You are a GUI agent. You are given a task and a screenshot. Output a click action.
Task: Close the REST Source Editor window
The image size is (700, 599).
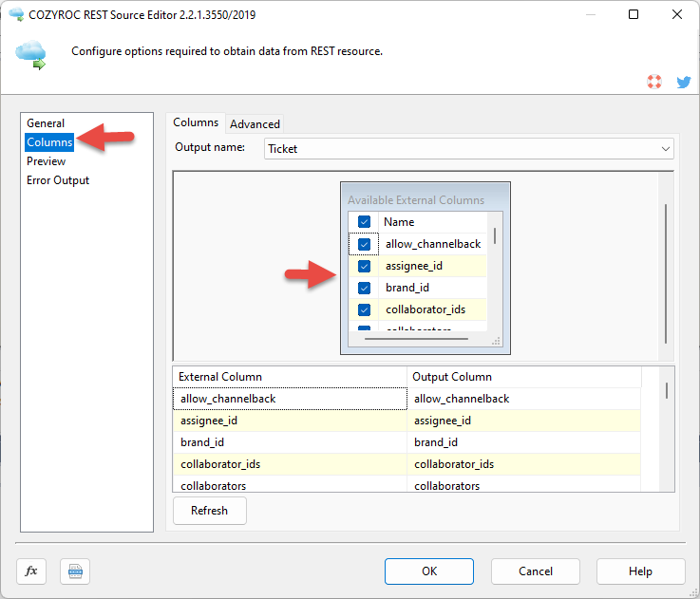[x=677, y=14]
